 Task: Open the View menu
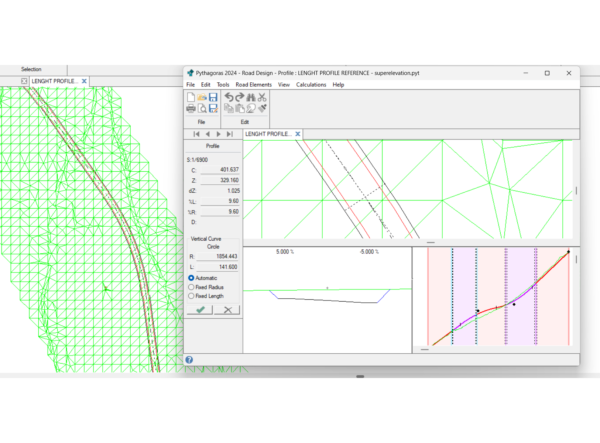click(x=284, y=85)
